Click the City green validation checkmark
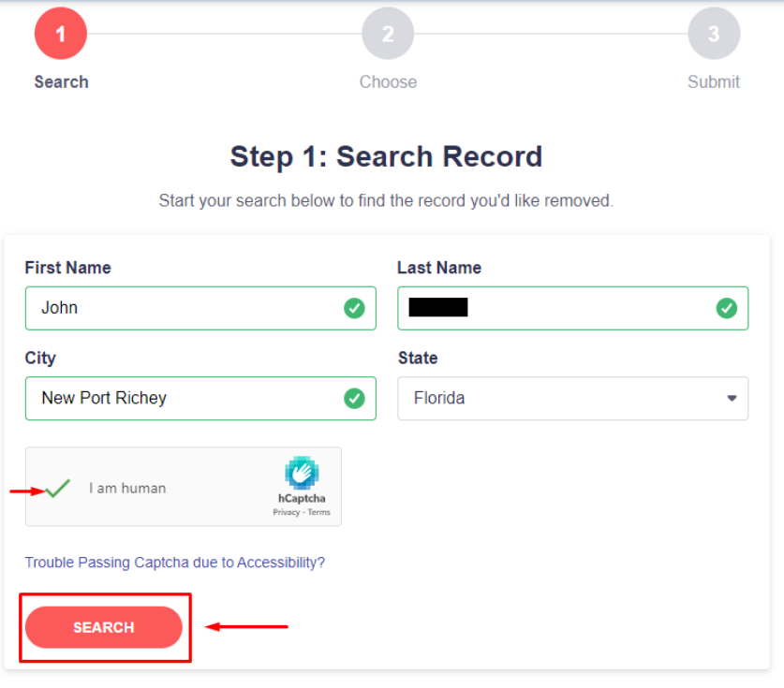Image resolution: width=784 pixels, height=688 pixels. [x=354, y=399]
